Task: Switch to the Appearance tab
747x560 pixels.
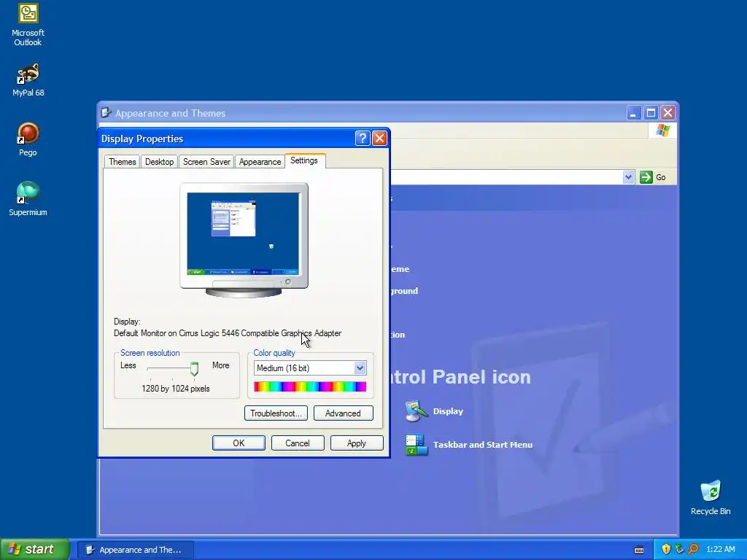Action: click(x=260, y=162)
